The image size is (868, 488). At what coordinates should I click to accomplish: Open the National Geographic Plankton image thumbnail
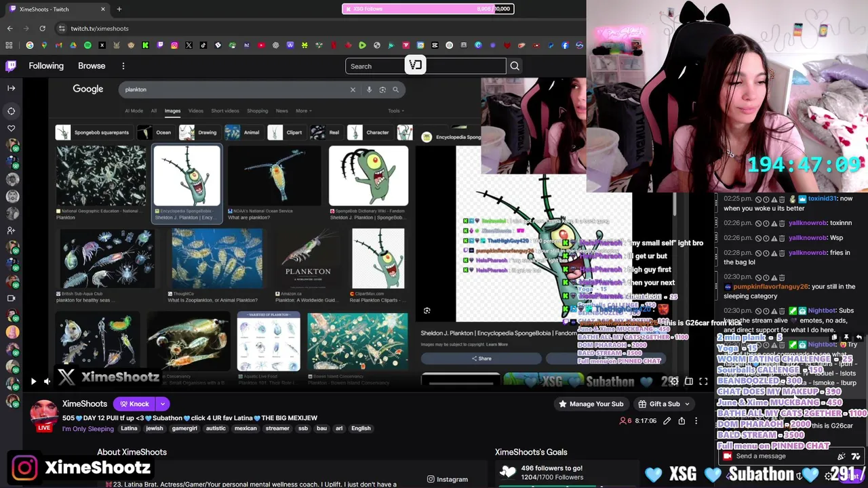pyautogui.click(x=100, y=176)
